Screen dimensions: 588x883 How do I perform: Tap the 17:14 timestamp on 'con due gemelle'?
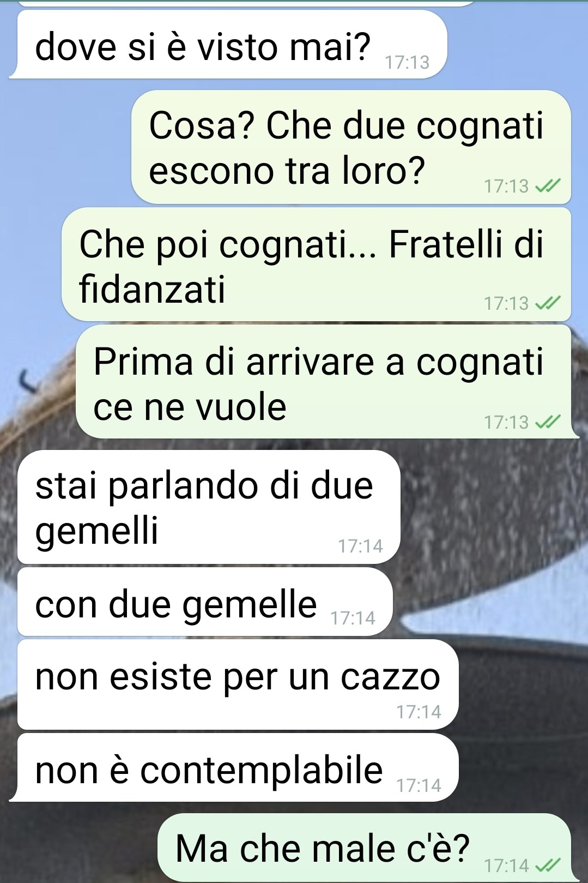point(353,618)
